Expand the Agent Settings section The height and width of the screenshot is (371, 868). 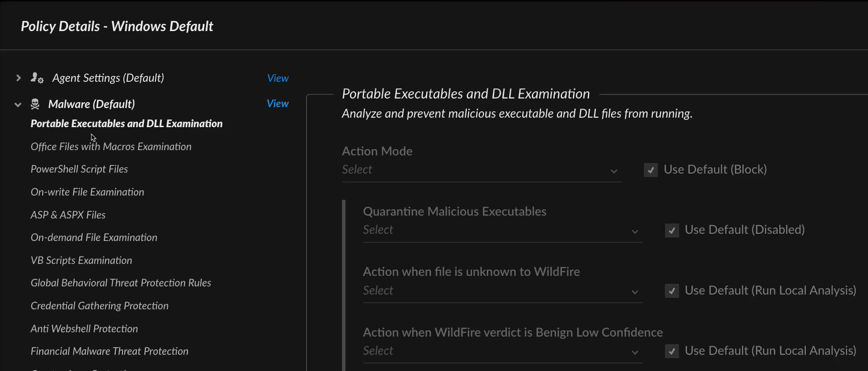point(18,78)
